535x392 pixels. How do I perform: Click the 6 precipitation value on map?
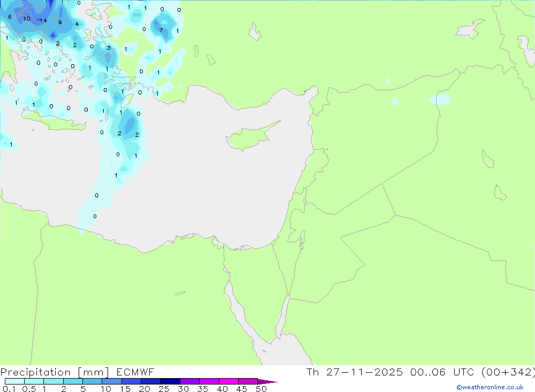click(x=10, y=17)
